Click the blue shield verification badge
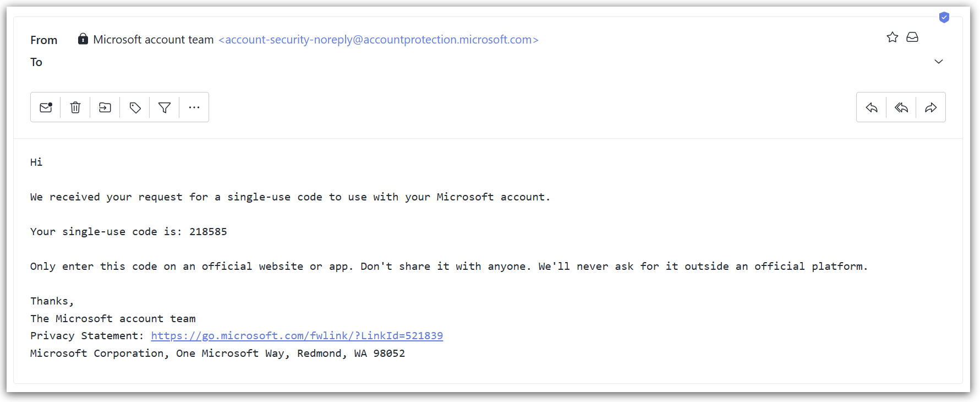The width and height of the screenshot is (980, 402). click(944, 18)
